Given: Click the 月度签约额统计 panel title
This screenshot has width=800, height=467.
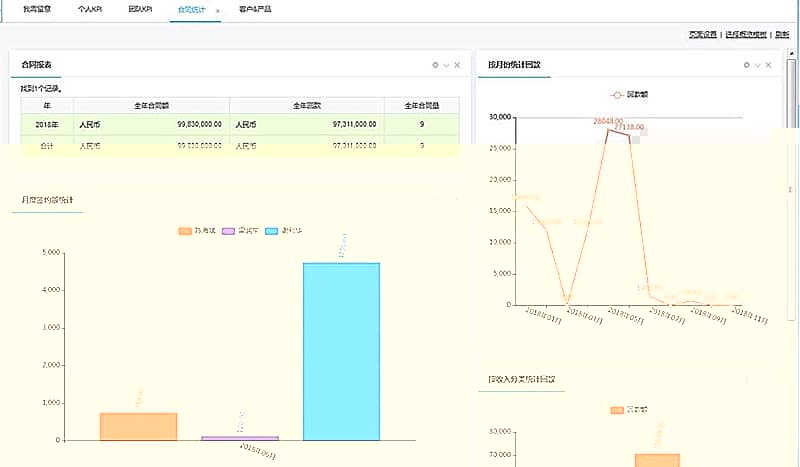Looking at the screenshot, I should (x=47, y=200).
